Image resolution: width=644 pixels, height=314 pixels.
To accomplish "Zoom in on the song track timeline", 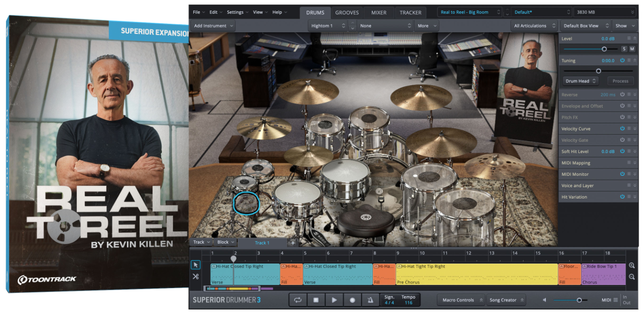I will 632,265.
